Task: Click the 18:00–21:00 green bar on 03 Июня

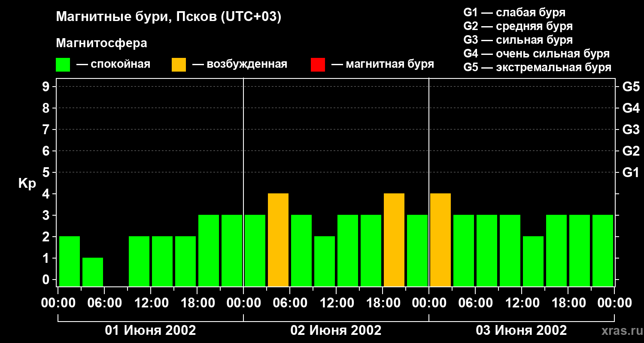Action: [580, 250]
